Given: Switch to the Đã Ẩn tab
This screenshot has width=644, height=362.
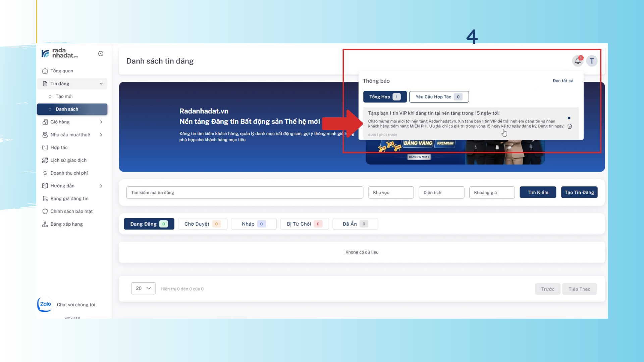Looking at the screenshot, I should [355, 224].
